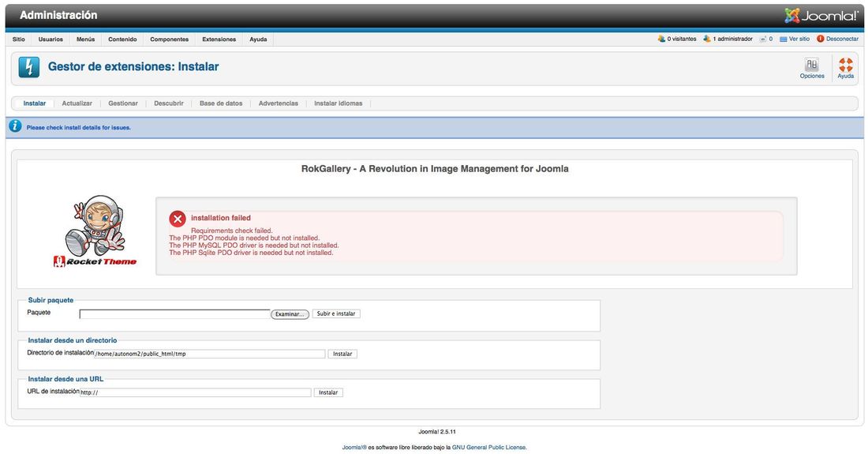Focus the URL de instalación field

(x=196, y=392)
